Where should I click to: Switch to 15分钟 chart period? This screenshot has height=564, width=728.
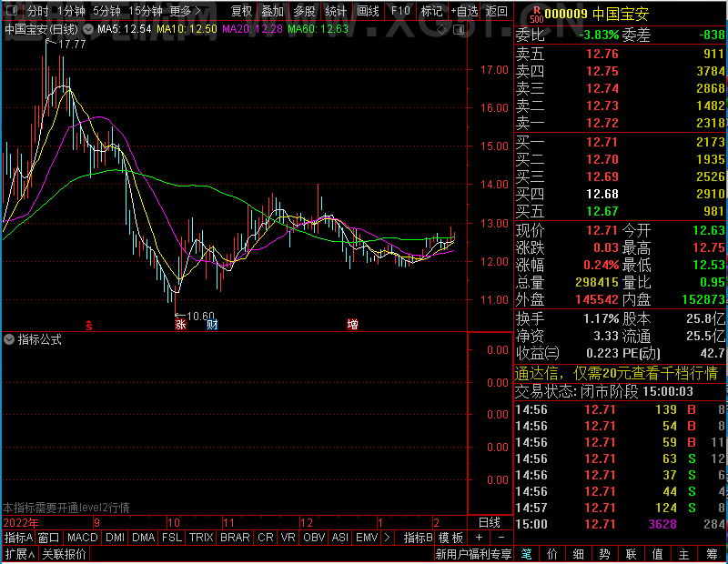pyautogui.click(x=146, y=11)
